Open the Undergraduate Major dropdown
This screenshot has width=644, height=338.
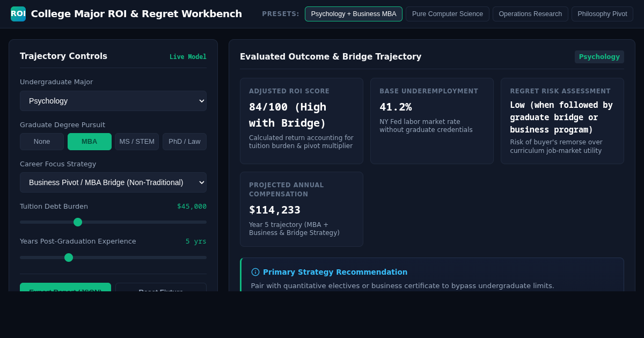[x=113, y=101]
